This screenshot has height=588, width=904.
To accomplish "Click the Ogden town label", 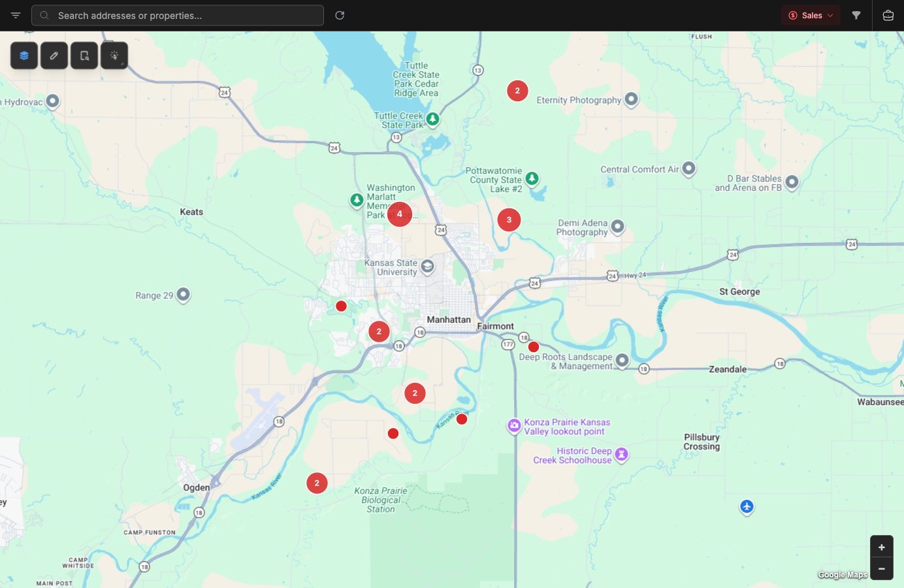I will click(x=197, y=487).
